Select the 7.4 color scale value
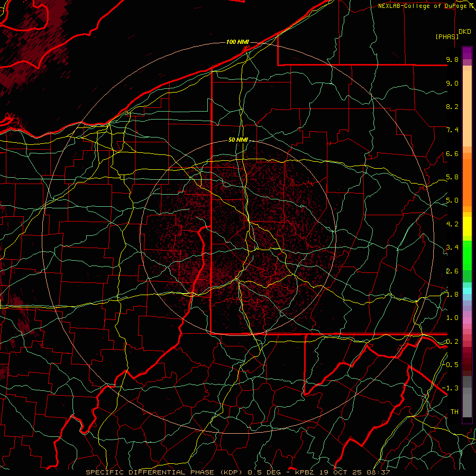The width and height of the screenshot is (476, 476). [x=452, y=130]
